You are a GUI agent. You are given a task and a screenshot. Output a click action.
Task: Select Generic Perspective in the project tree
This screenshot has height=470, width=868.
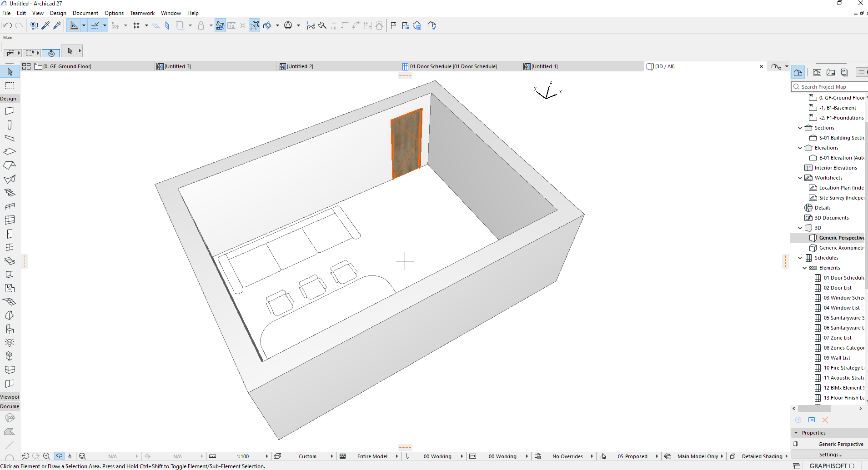pos(840,237)
